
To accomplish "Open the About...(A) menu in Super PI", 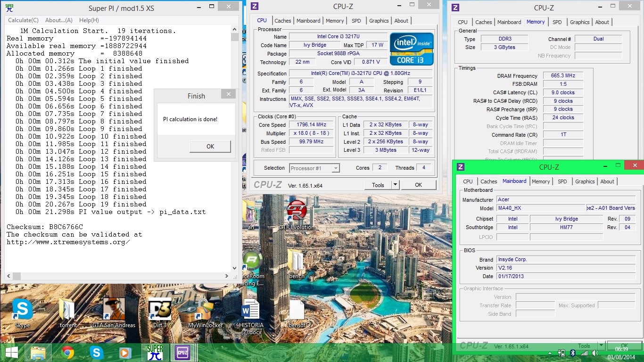I will pos(59,20).
